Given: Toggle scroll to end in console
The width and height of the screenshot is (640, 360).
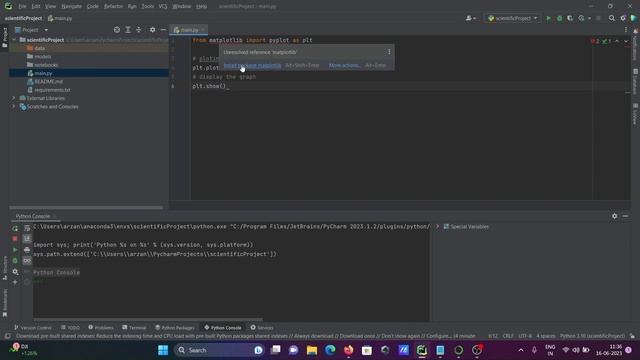Looking at the screenshot, I should [27, 238].
